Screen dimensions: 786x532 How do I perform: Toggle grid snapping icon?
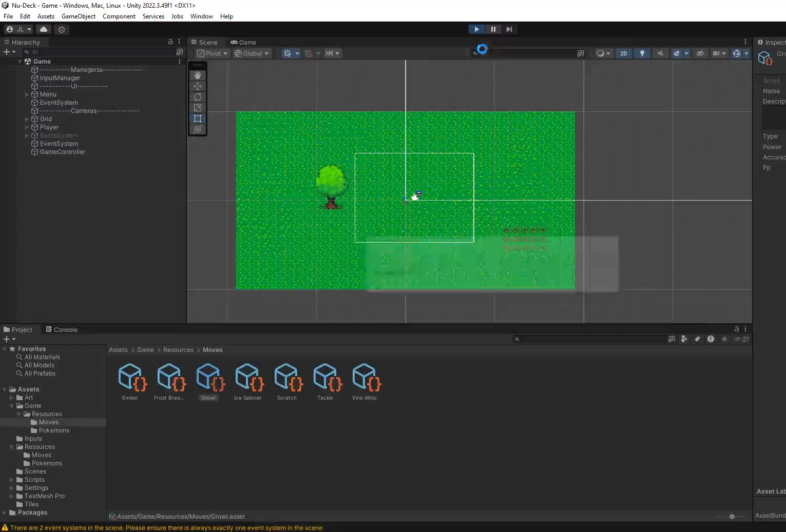[309, 53]
